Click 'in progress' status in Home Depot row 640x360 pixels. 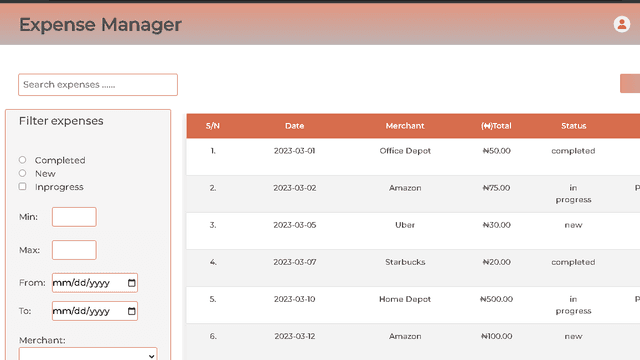pyautogui.click(x=573, y=305)
